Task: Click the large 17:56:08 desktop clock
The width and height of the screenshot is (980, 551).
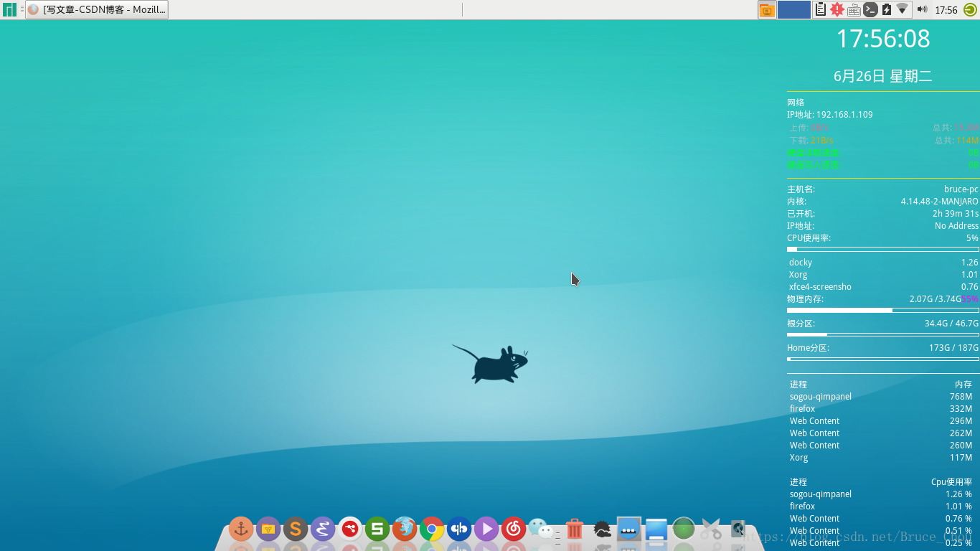Action: [883, 39]
